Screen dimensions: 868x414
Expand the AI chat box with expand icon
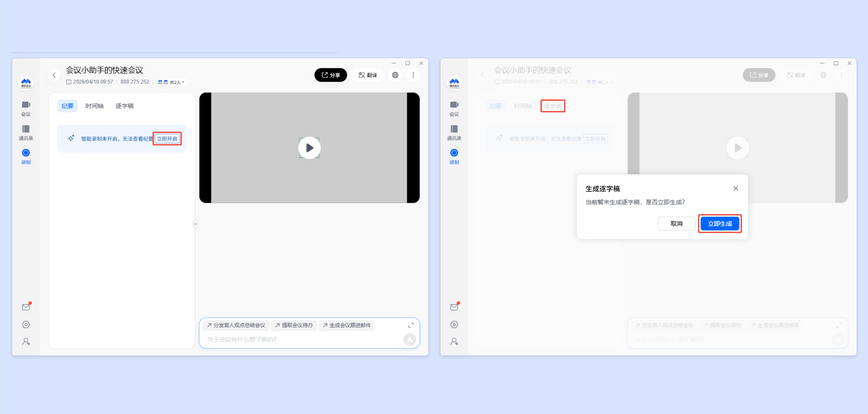pyautogui.click(x=411, y=325)
